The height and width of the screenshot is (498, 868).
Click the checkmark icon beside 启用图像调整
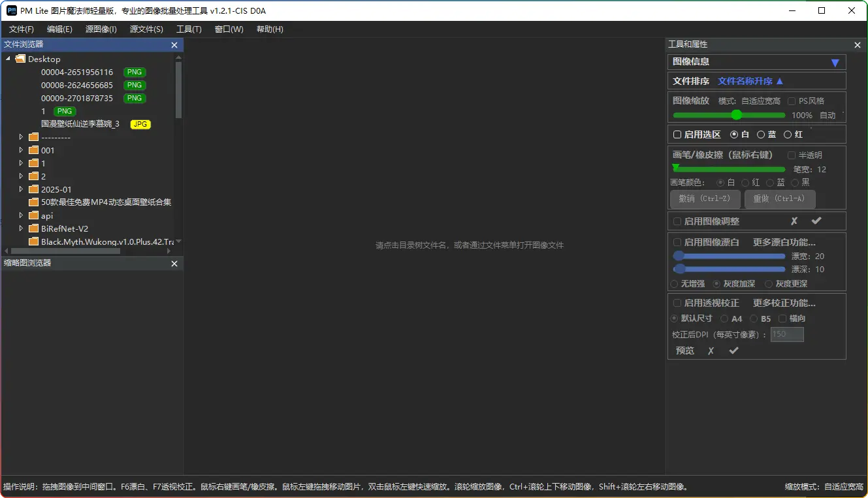pyautogui.click(x=816, y=221)
